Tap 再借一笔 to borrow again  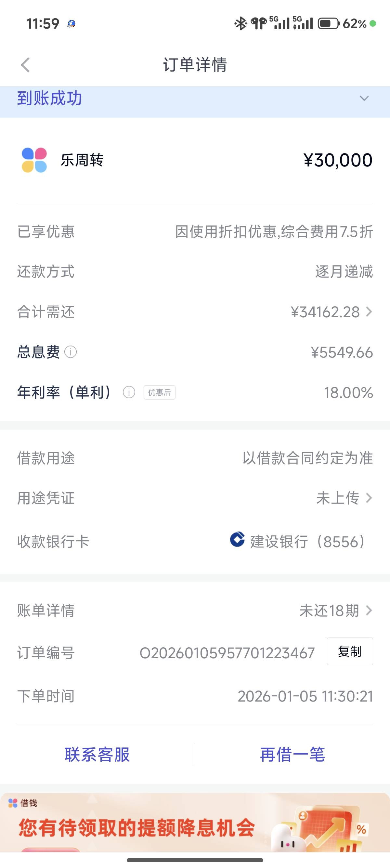292,755
